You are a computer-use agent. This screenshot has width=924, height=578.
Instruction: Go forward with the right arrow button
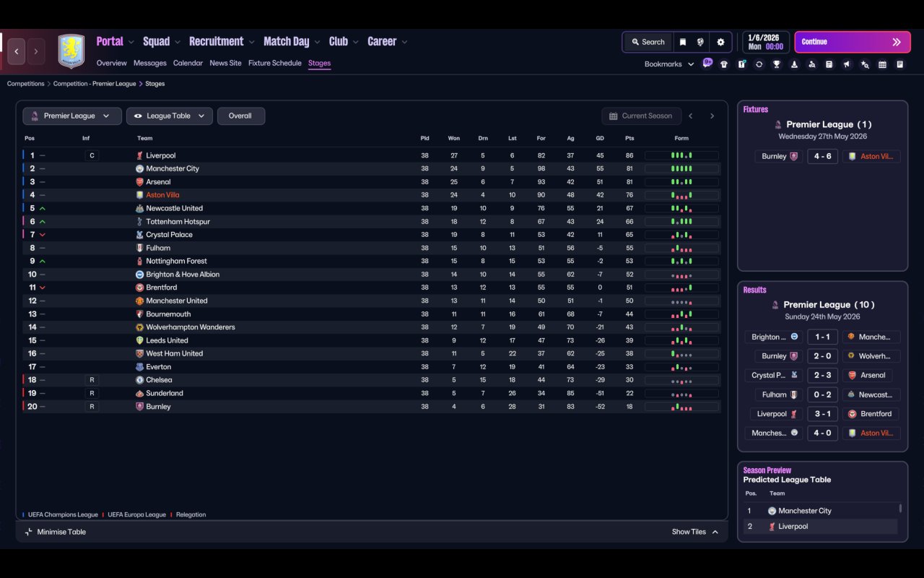(x=35, y=51)
